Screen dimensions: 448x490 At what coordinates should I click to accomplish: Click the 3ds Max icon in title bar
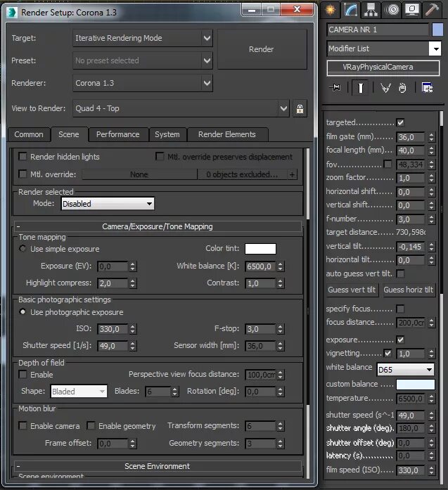click(11, 12)
